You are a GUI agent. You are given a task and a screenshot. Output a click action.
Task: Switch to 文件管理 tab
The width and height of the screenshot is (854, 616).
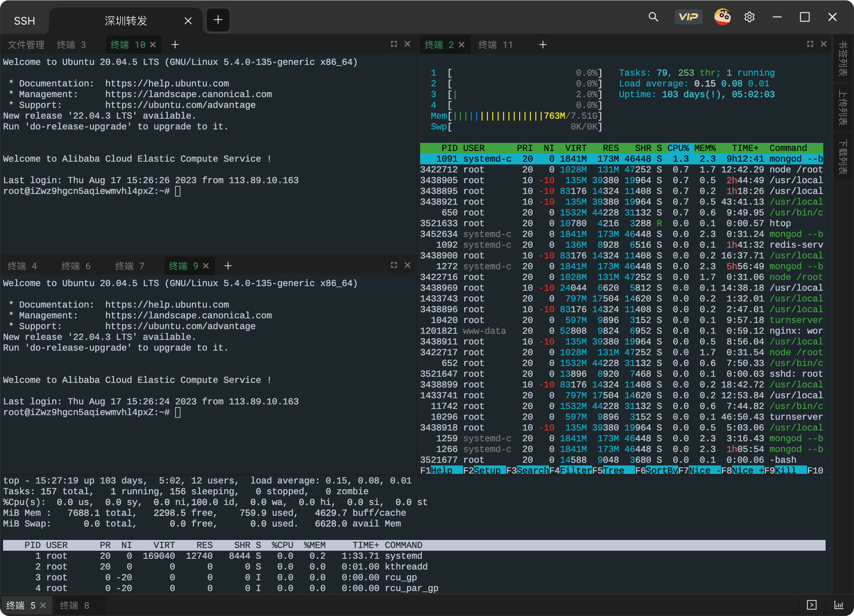click(x=26, y=45)
